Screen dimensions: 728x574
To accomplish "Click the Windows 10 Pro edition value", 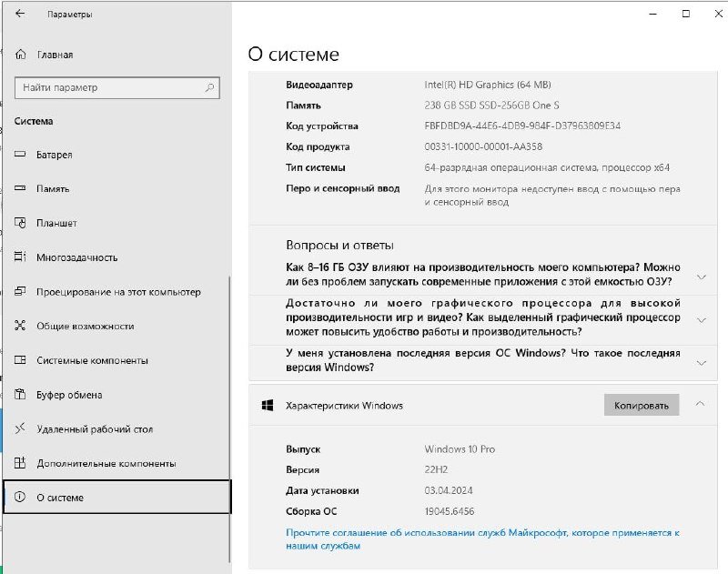I will (460, 449).
